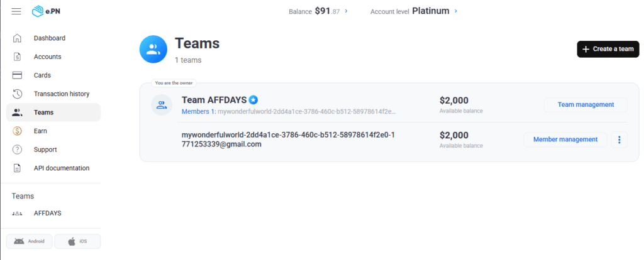Click the Android app download button
This screenshot has width=644, height=260.
(x=30, y=241)
